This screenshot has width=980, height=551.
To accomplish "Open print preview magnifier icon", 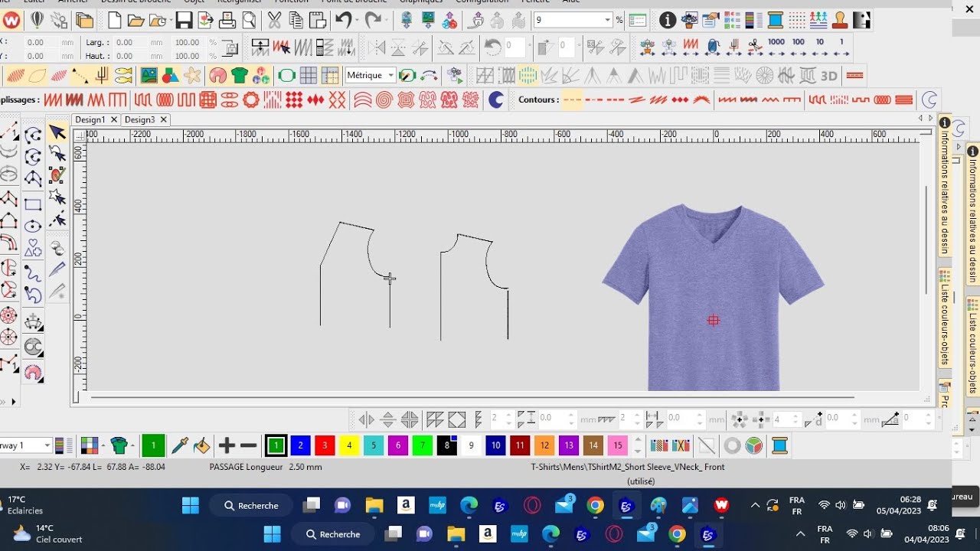I will (249, 20).
